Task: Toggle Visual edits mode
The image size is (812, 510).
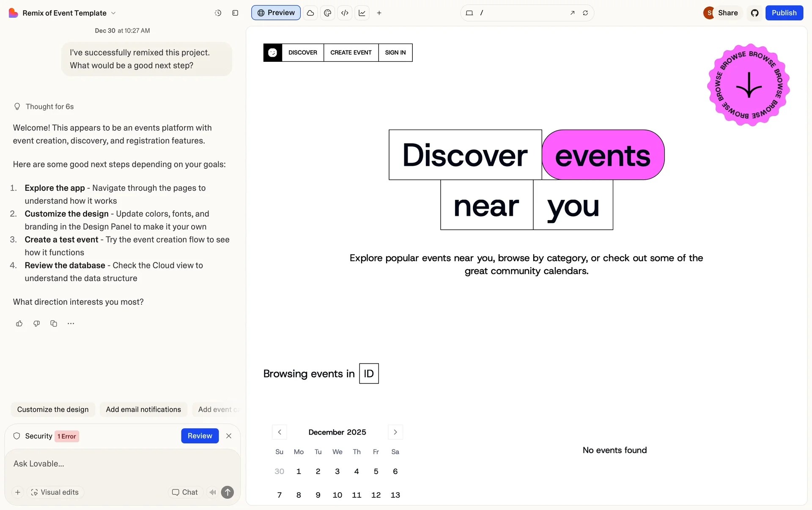Action: [55, 492]
